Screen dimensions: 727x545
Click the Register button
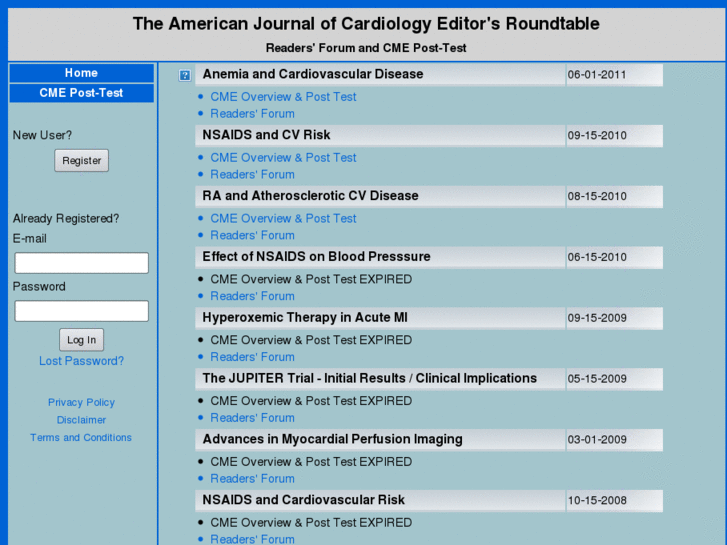click(82, 160)
